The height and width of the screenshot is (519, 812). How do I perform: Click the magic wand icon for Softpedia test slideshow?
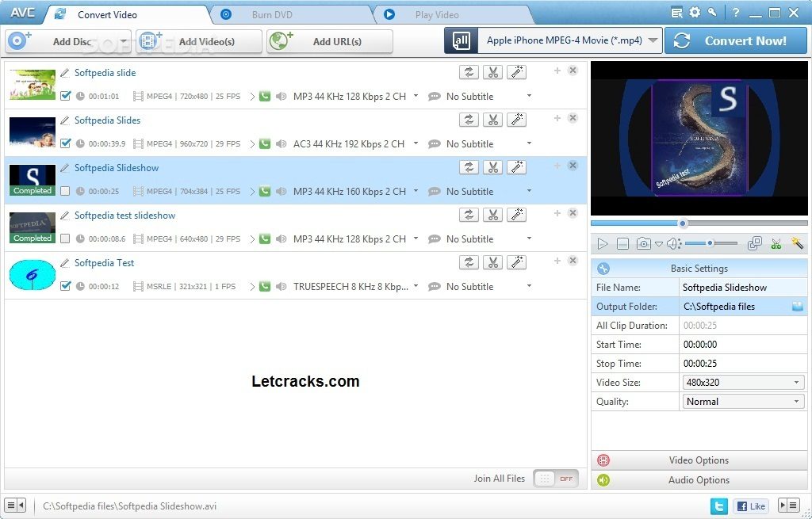516,216
